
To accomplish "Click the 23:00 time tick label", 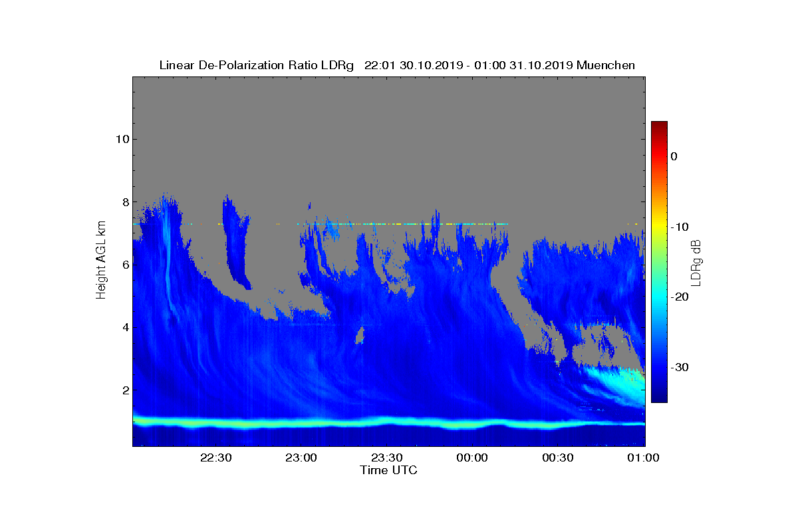I will (301, 458).
